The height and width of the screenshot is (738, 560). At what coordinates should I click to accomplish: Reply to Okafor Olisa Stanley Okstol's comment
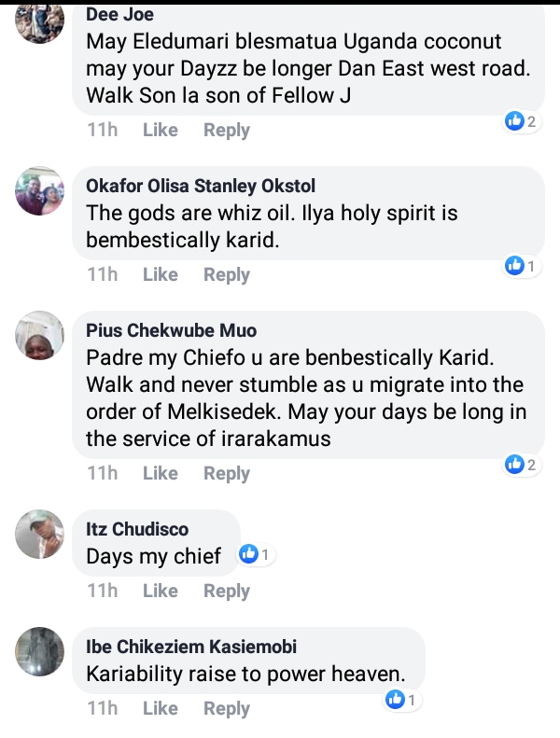226,274
